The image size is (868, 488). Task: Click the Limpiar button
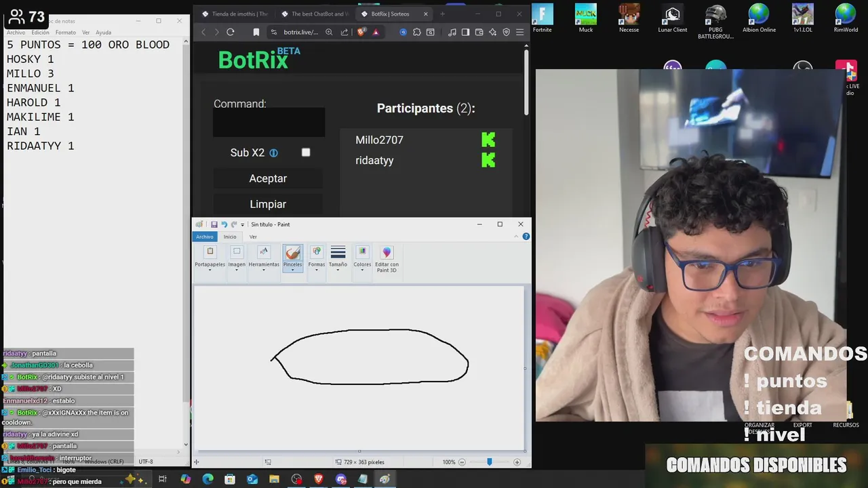coord(268,204)
